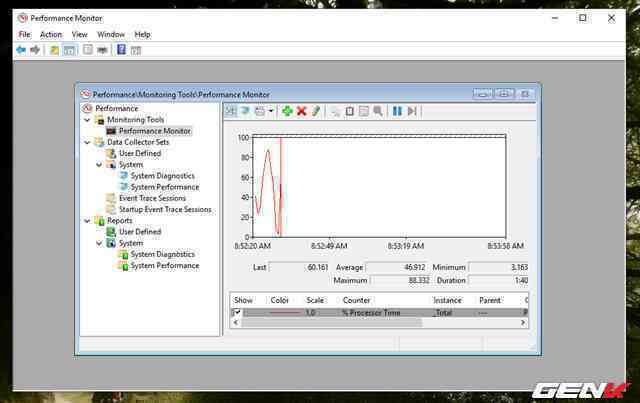Screen dimensions: 640x403
Task: Click the Copy Properties icon
Action: 335,111
